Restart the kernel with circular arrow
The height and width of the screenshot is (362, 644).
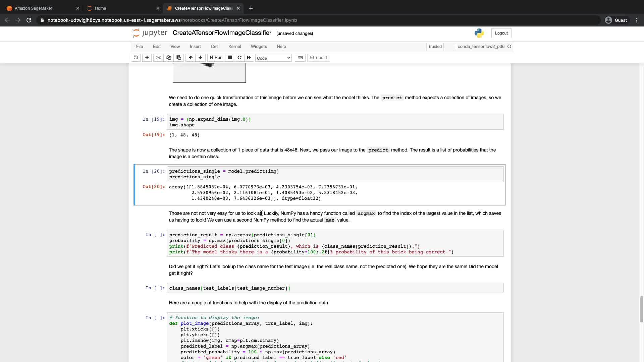pyautogui.click(x=239, y=58)
